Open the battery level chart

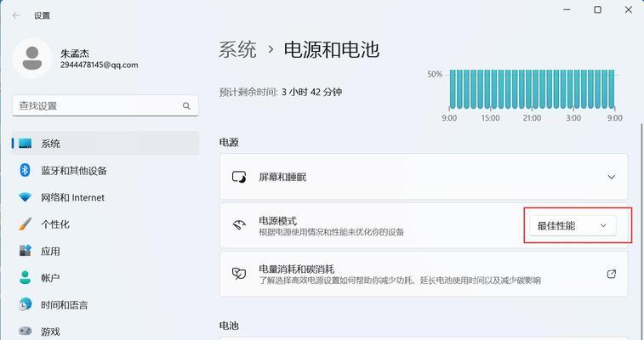click(532, 89)
